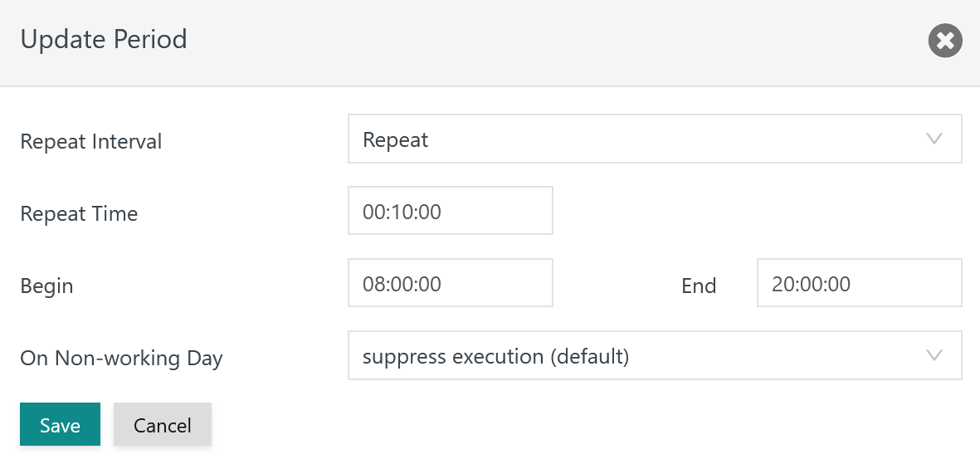Image resolution: width=980 pixels, height=464 pixels.
Task: Click the gray dialog header bar
Action: coord(490,42)
